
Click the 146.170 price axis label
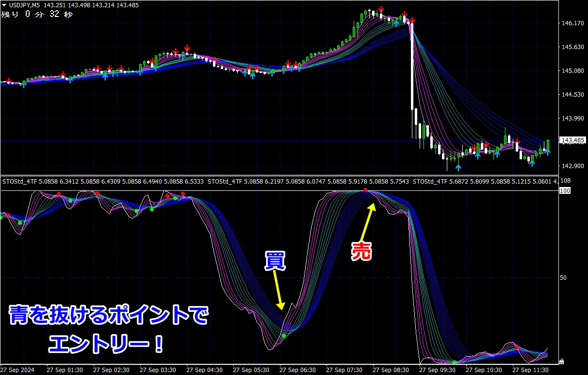(572, 23)
